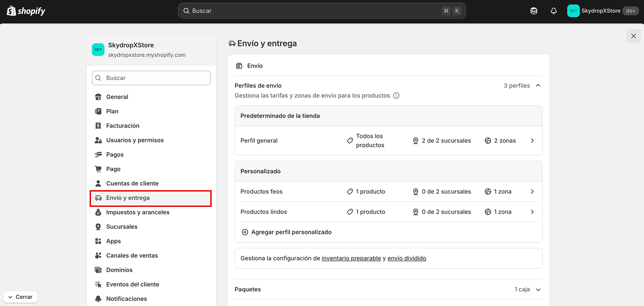Open Facturación settings
The height and width of the screenshot is (306, 644).
click(151, 126)
